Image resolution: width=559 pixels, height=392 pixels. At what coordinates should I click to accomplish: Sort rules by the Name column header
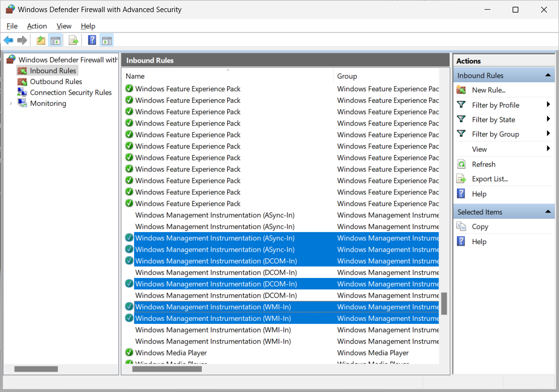[x=228, y=76]
